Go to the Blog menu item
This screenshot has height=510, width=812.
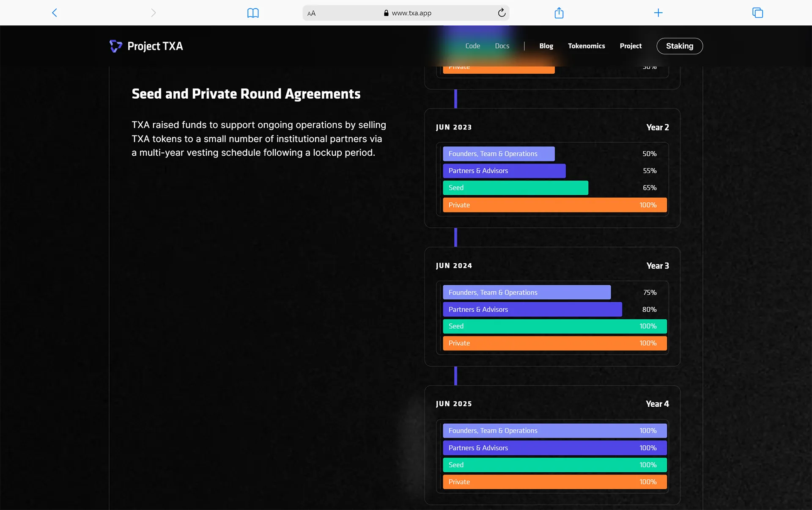coord(546,46)
